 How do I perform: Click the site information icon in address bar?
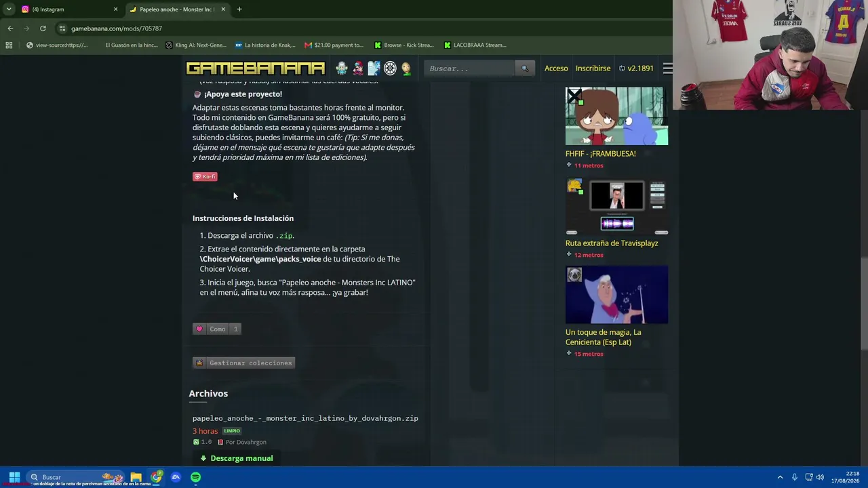(62, 28)
